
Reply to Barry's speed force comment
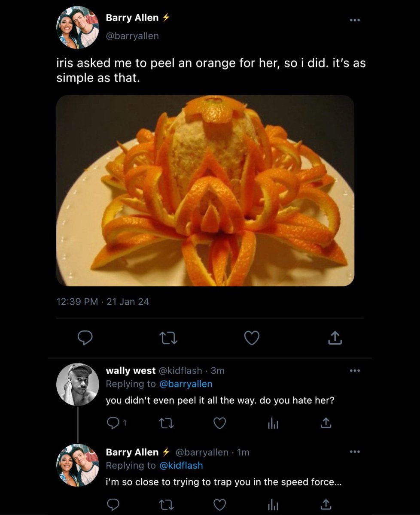[x=113, y=505]
